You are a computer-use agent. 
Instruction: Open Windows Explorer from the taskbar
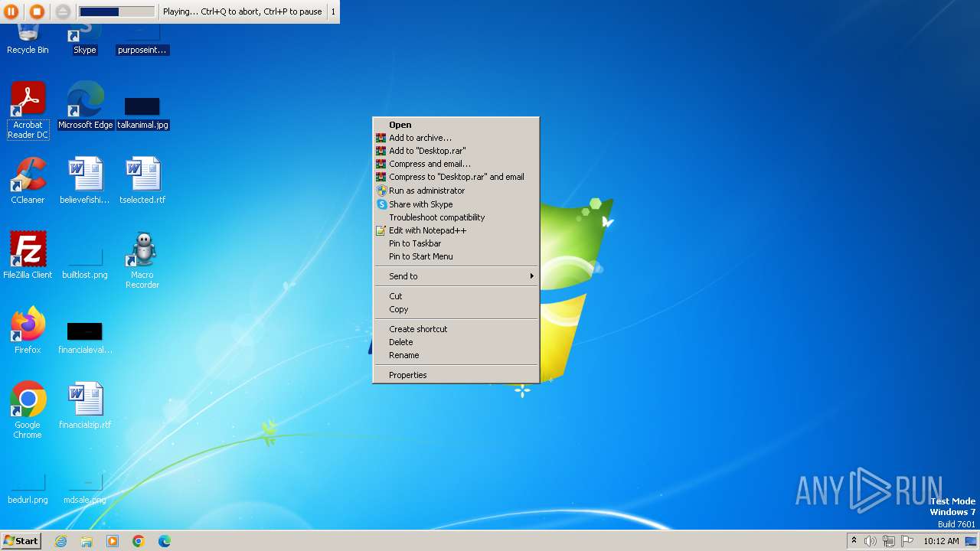(87, 541)
